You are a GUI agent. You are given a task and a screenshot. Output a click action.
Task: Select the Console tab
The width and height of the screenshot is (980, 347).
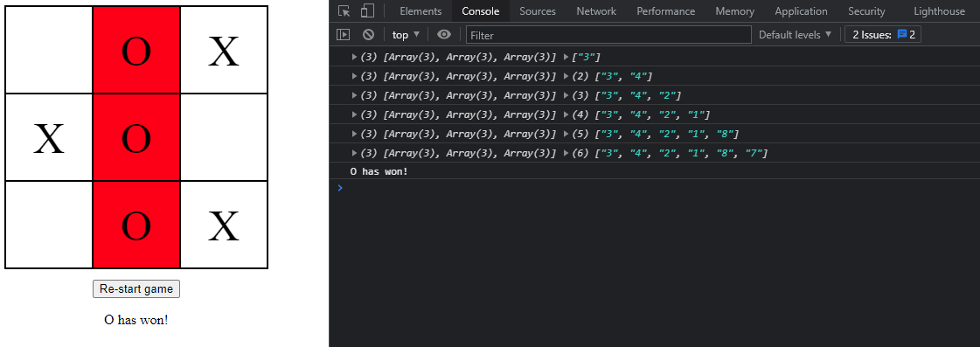(481, 11)
